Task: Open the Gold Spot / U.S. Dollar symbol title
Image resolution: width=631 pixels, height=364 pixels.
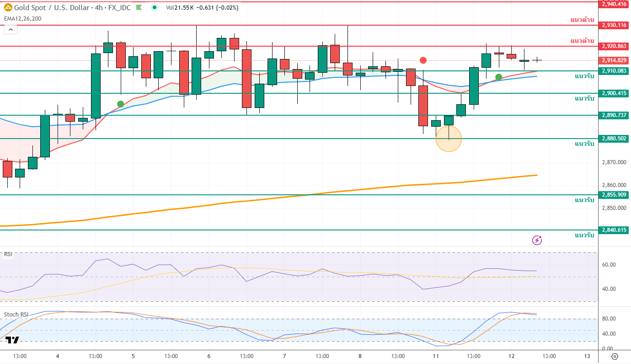Action: click(x=52, y=7)
